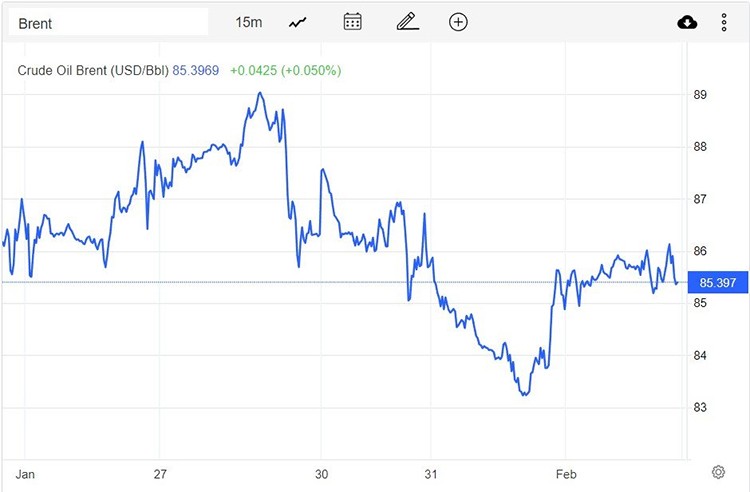This screenshot has width=750, height=492.
Task: Click the 89 label on the price axis
Action: tap(701, 95)
